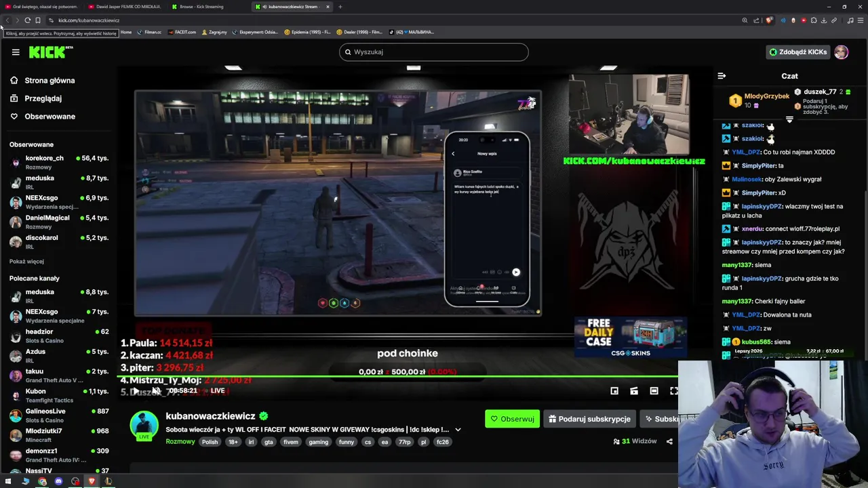868x488 pixels.
Task: Open GalineosLive recommended channel
Action: point(58,415)
